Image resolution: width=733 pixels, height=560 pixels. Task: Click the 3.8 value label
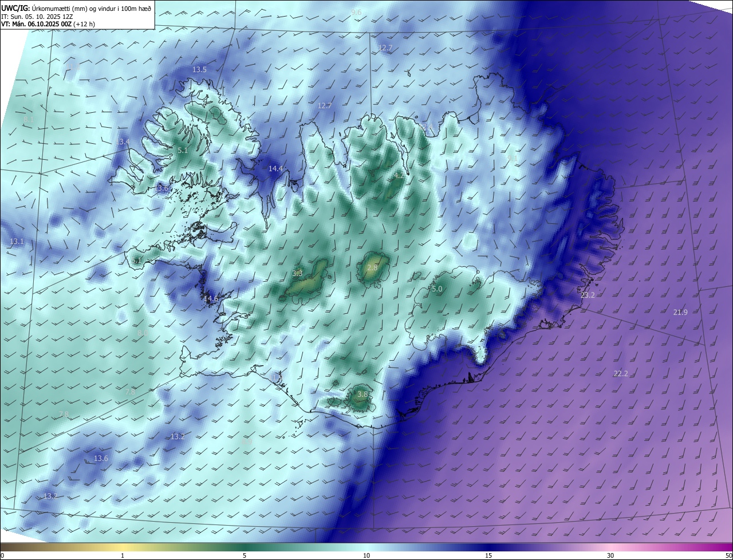tap(362, 395)
